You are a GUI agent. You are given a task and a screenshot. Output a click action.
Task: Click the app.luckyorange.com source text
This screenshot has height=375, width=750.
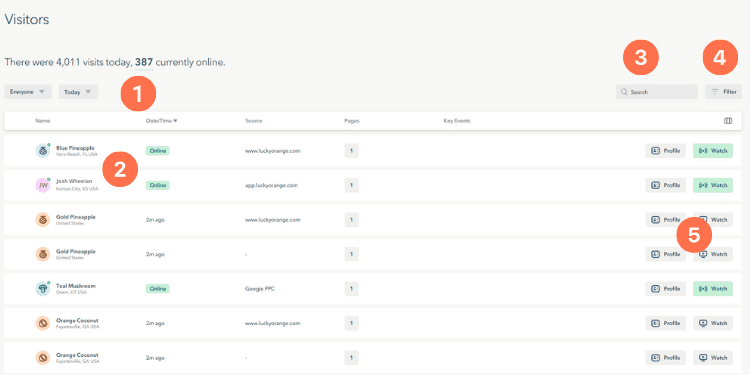[x=271, y=185]
